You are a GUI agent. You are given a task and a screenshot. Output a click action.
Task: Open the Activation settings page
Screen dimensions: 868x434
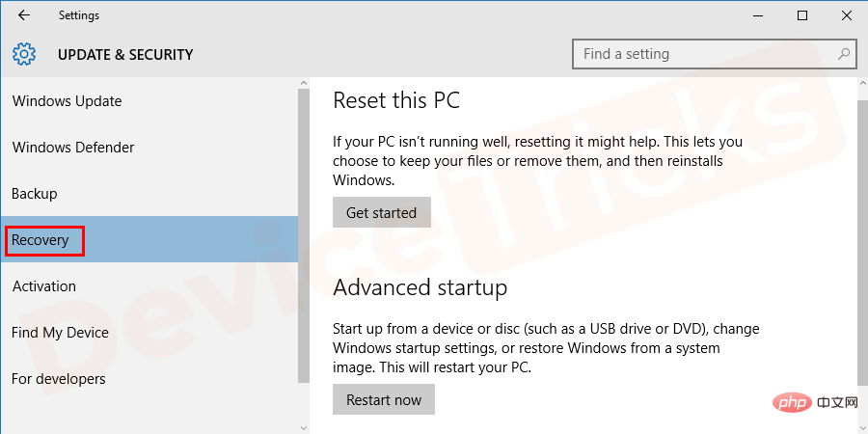click(x=149, y=286)
